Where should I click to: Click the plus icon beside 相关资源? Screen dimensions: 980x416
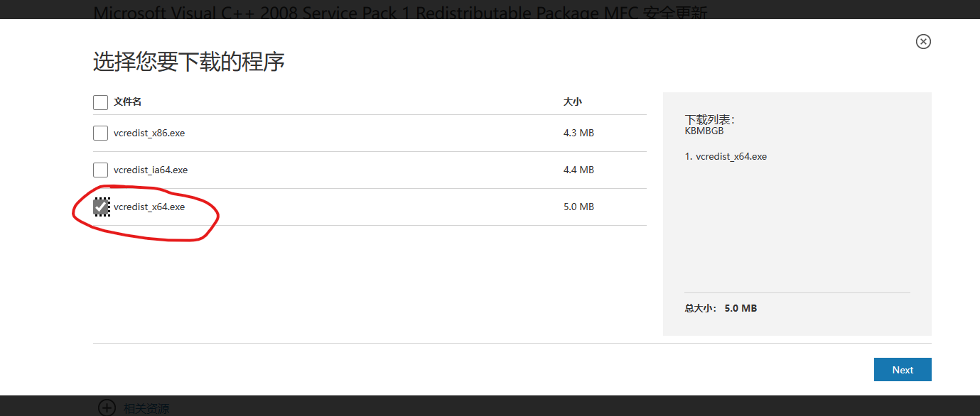(107, 407)
